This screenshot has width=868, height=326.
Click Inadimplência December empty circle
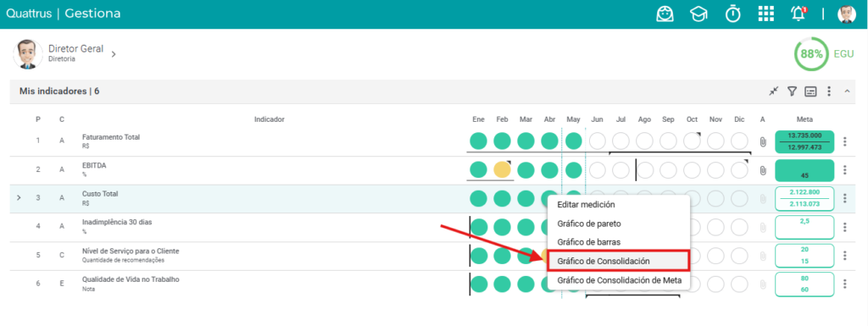click(739, 227)
